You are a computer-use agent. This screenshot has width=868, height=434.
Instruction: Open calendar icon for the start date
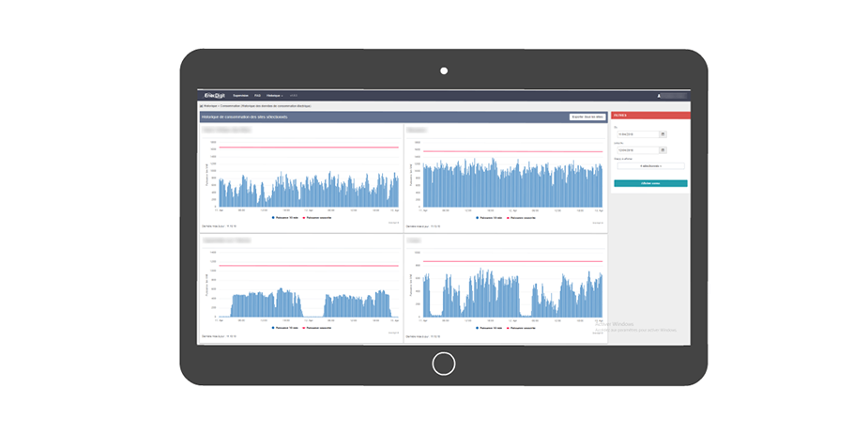click(662, 135)
